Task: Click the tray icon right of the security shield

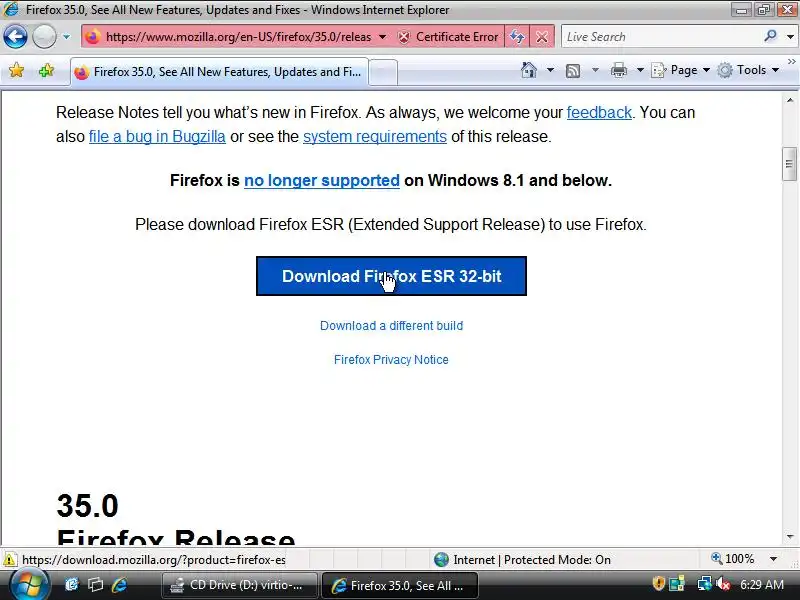Action: tap(678, 583)
